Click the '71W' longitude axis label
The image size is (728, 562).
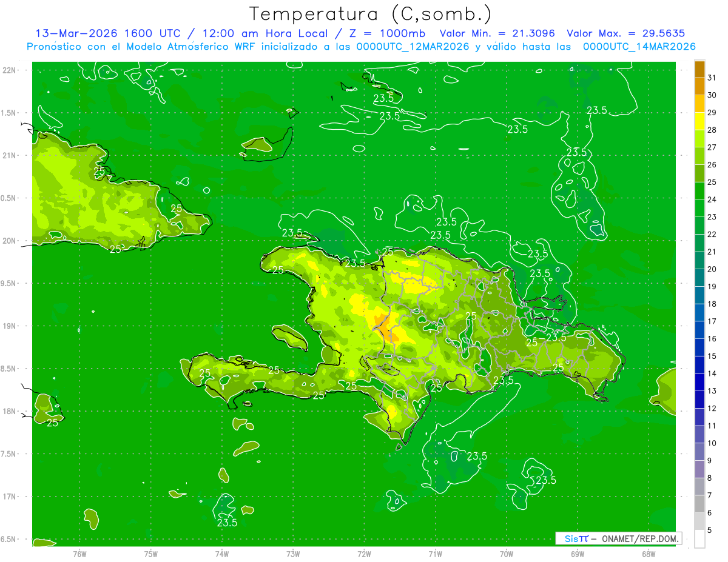coord(435,554)
